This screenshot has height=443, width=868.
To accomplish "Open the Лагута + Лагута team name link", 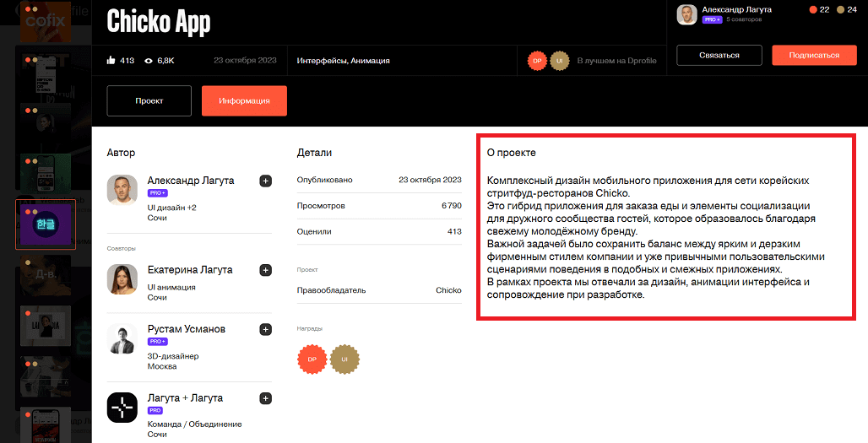I will (x=185, y=398).
